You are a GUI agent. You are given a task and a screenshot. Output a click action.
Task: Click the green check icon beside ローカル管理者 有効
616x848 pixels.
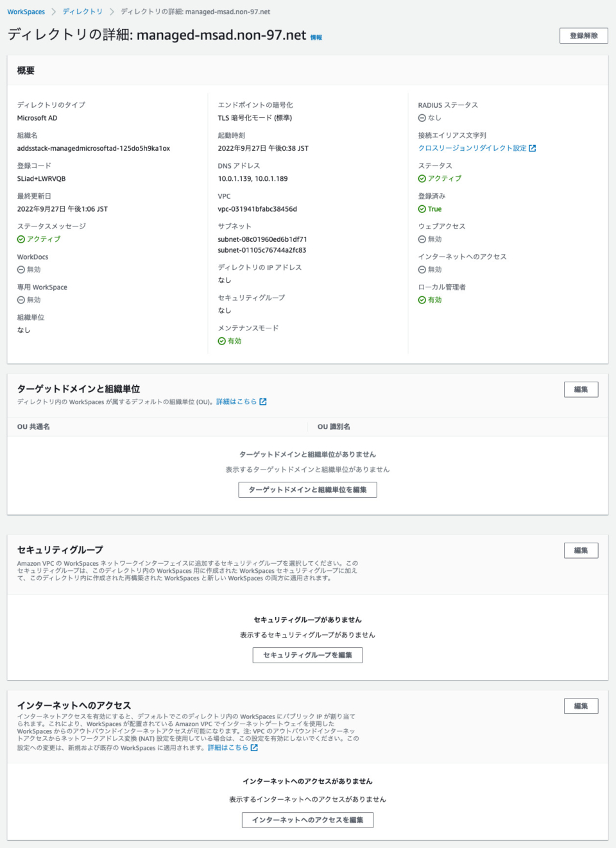point(422,300)
